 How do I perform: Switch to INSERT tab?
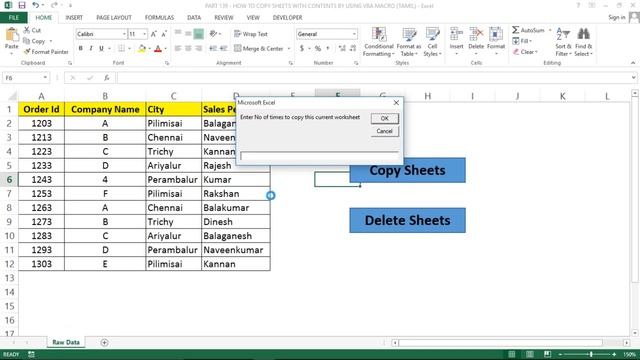74,18
